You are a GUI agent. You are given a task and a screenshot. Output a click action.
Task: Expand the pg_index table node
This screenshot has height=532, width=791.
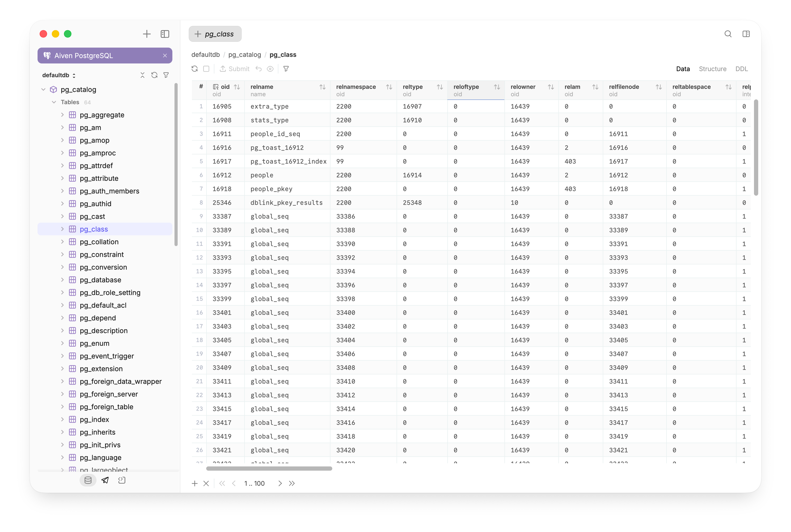62,419
